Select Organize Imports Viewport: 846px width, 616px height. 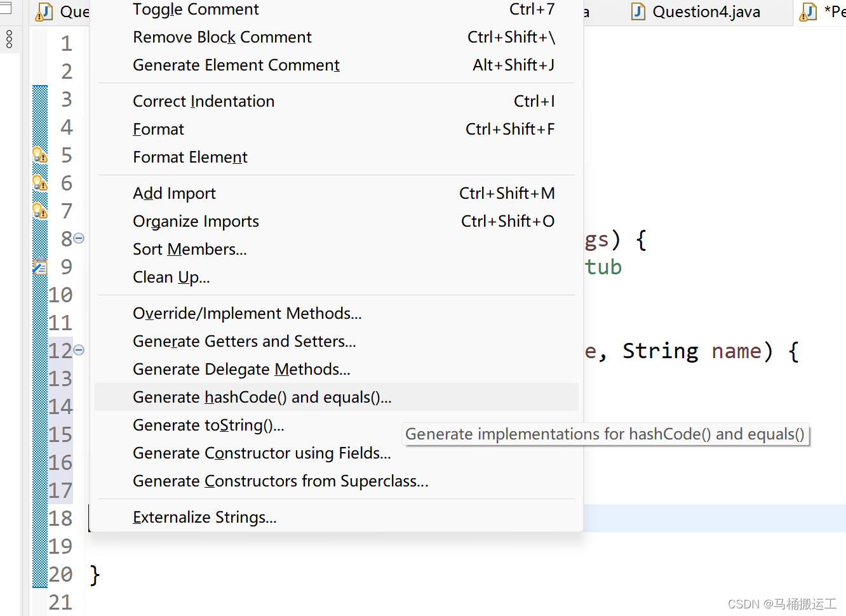tap(336, 222)
